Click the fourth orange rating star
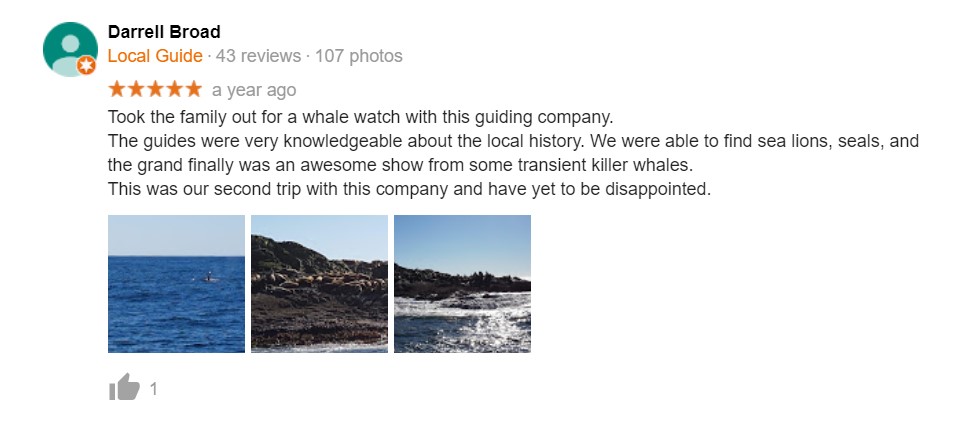Viewport: 955px width, 425px height. tap(174, 90)
